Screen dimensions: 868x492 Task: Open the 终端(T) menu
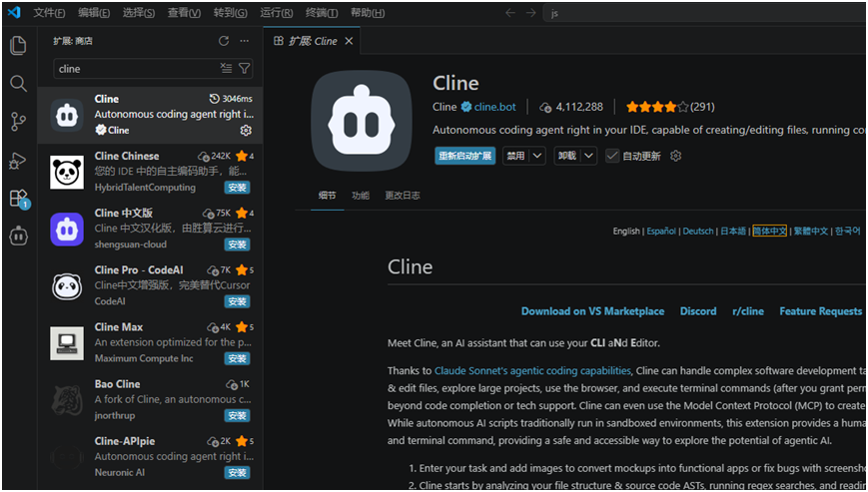click(322, 13)
